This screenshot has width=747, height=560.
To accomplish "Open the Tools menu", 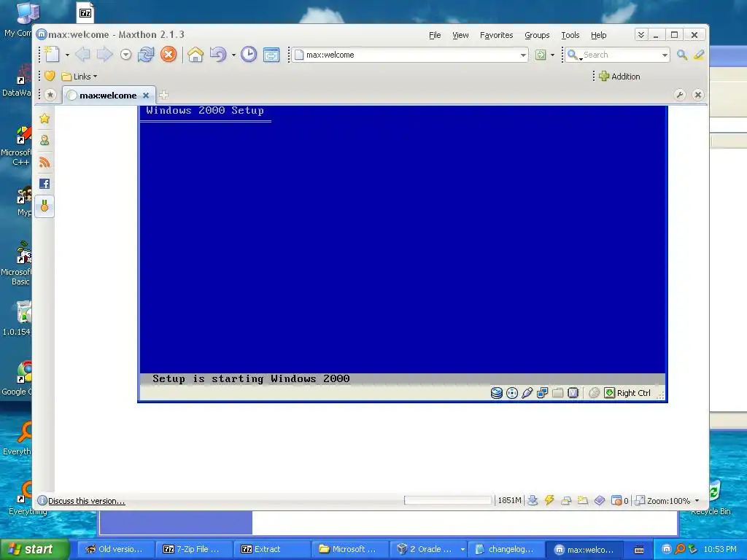I will (570, 35).
